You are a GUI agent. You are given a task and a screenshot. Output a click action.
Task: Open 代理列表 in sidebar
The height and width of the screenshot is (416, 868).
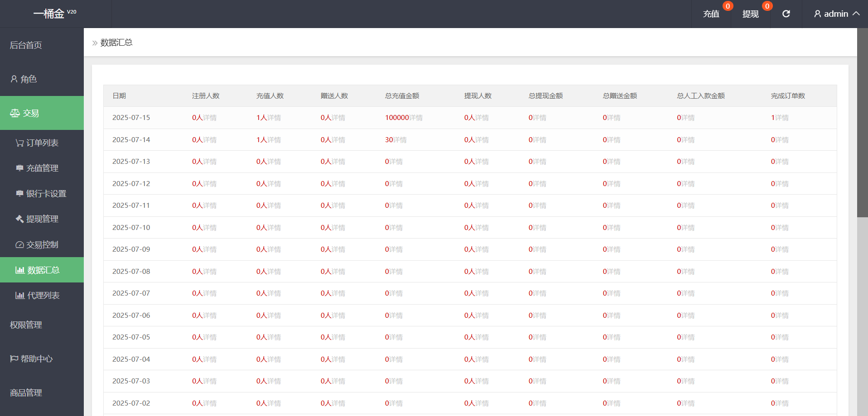coord(42,295)
